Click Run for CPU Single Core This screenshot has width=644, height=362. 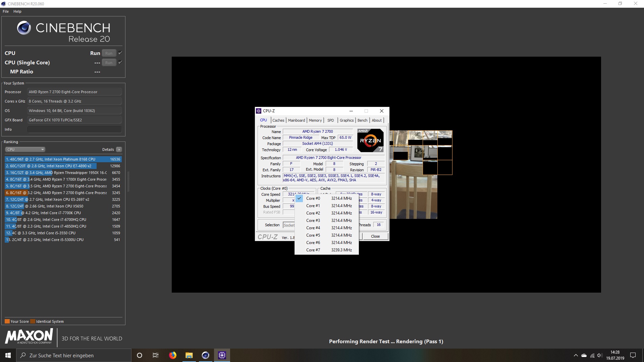(109, 63)
